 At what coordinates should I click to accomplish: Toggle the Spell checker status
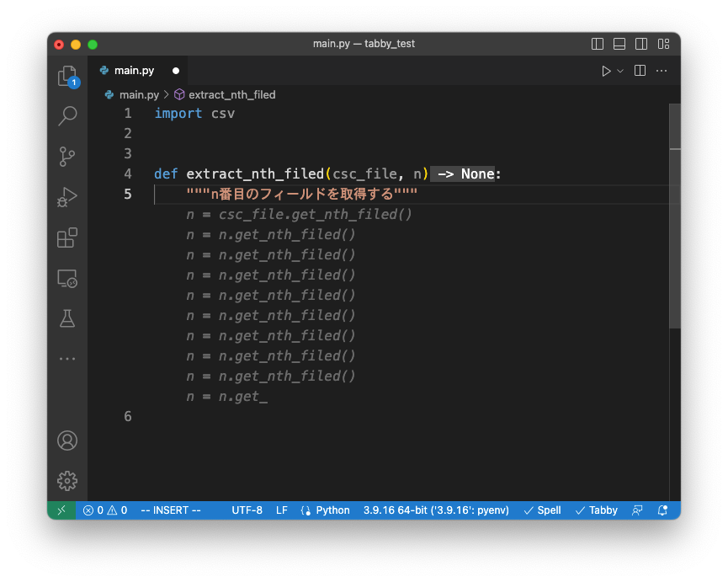[542, 510]
